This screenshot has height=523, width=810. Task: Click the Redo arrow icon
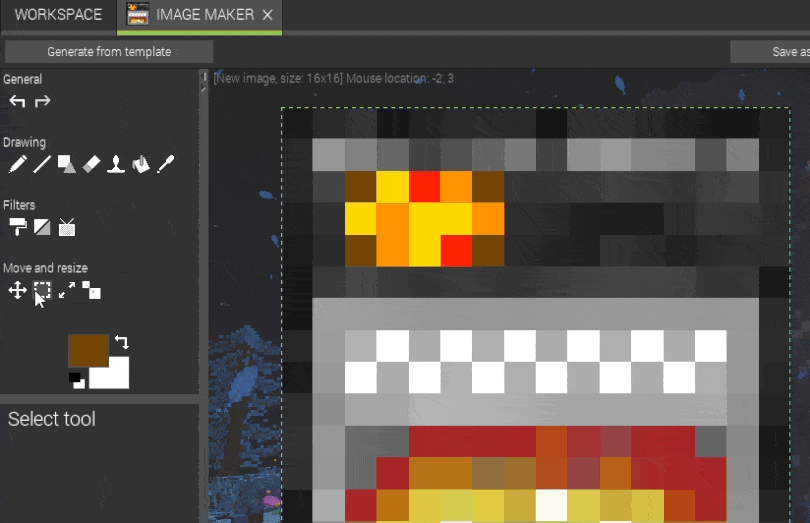(42, 101)
